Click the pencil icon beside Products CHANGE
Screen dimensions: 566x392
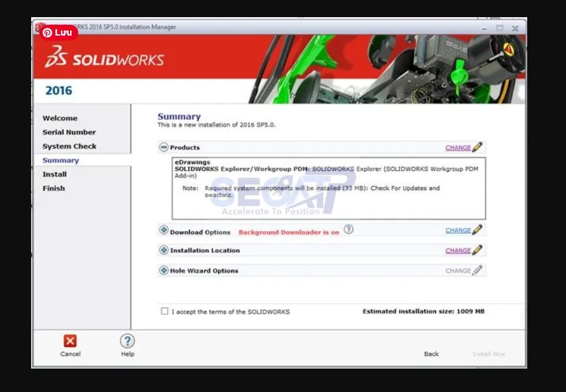point(474,147)
